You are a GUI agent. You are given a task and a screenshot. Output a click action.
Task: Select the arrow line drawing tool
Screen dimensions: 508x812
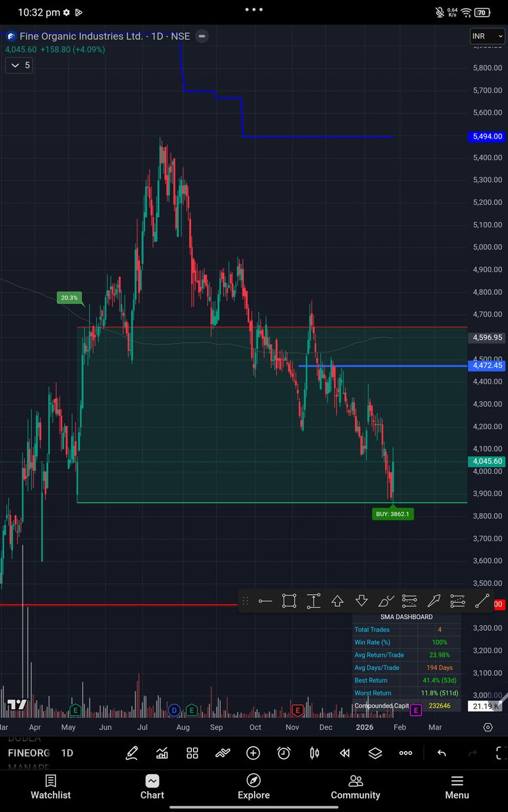(x=433, y=601)
